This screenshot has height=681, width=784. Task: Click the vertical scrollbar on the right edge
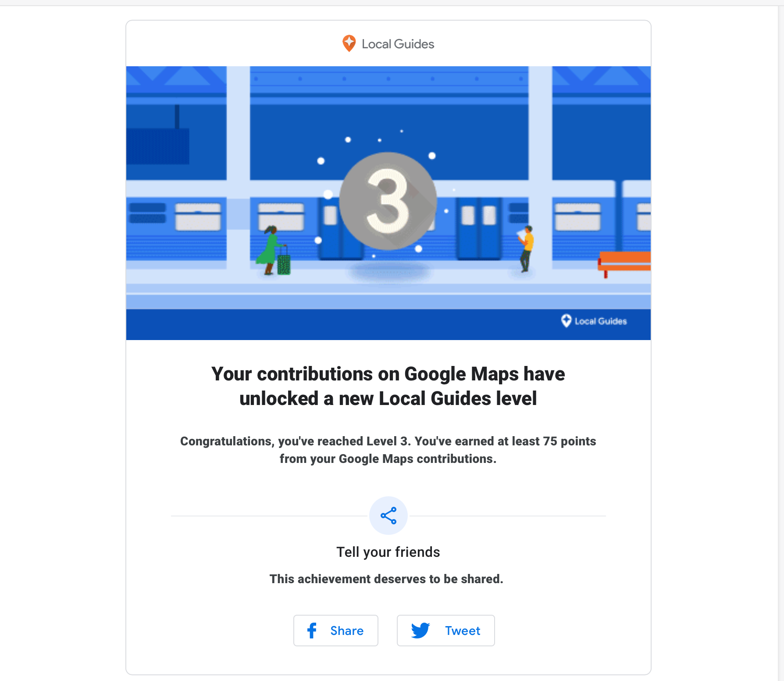pyautogui.click(x=781, y=344)
